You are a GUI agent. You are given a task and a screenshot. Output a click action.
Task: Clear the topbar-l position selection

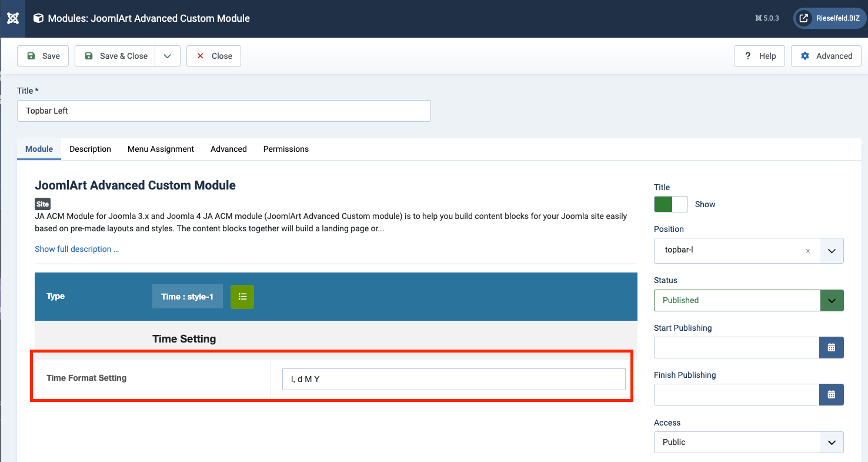tap(808, 251)
